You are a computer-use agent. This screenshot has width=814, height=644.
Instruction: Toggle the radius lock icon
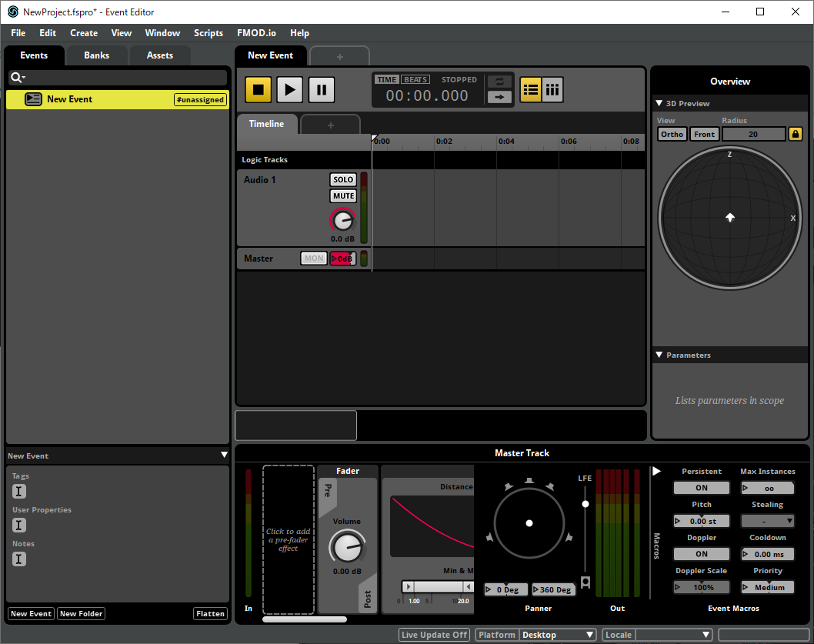click(x=796, y=134)
